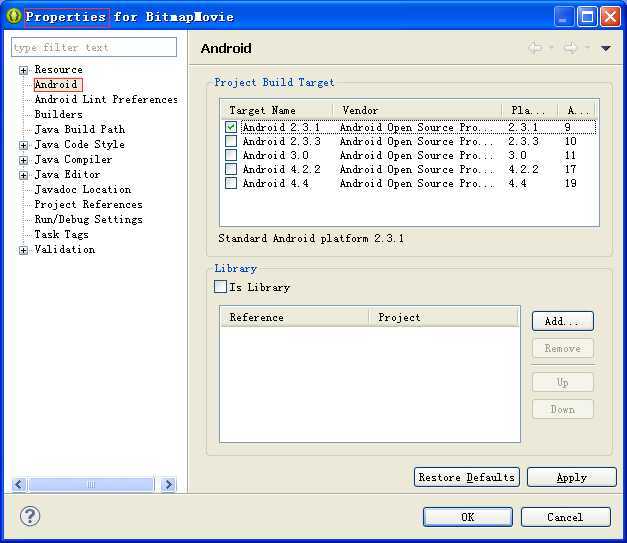
Task: Select the Java Compiler item
Action: click(73, 159)
